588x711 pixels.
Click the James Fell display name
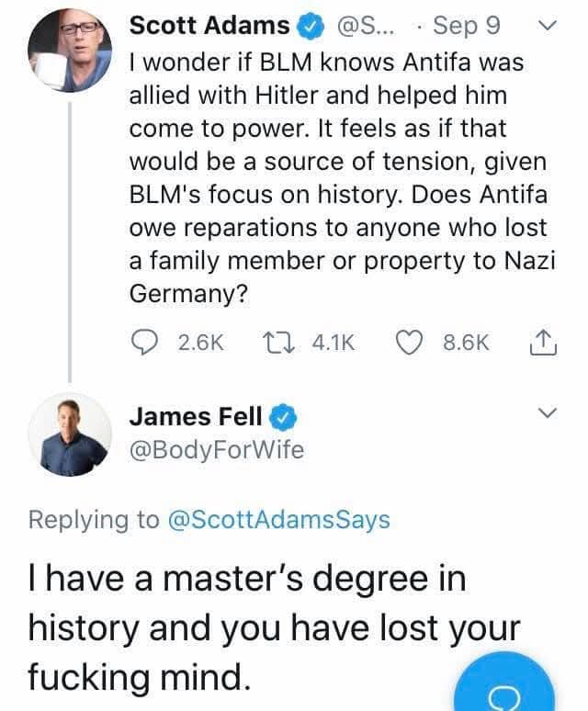(196, 417)
